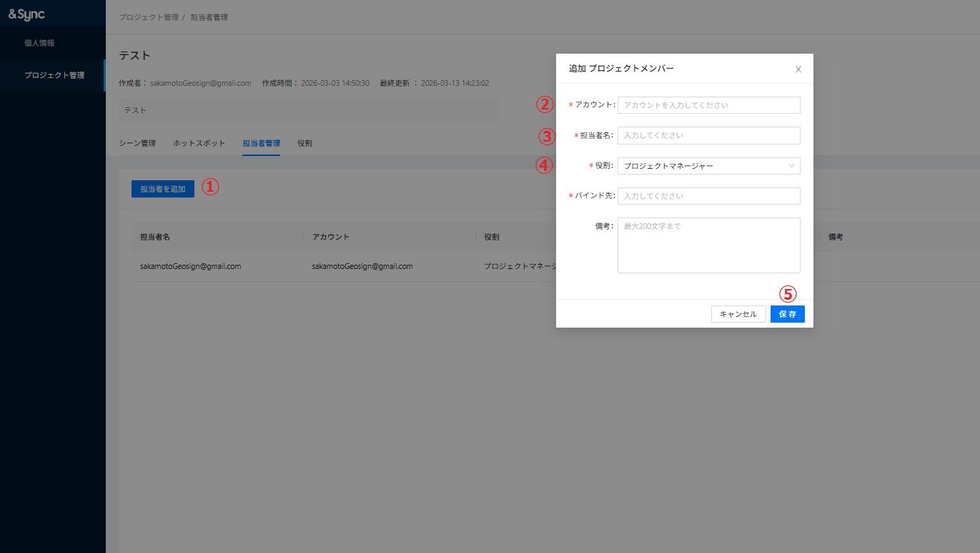Select the 担当者管理 tab
This screenshot has height=553, width=980.
(x=261, y=143)
